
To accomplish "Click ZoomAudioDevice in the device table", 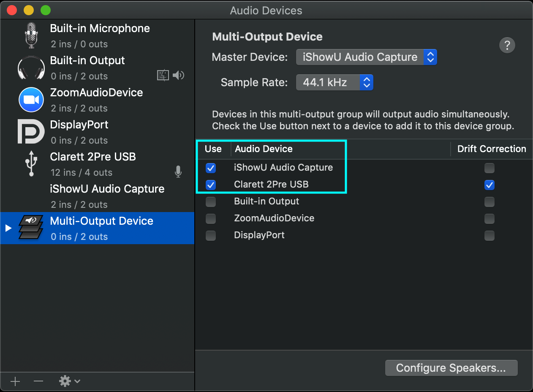I will [274, 218].
